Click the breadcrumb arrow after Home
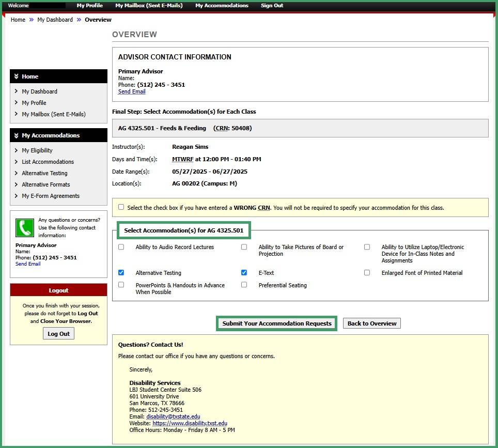 tap(31, 20)
